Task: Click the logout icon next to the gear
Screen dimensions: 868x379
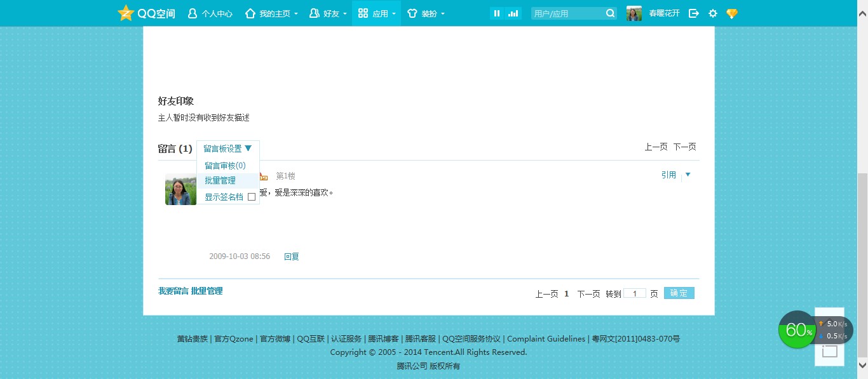Action: (x=694, y=13)
